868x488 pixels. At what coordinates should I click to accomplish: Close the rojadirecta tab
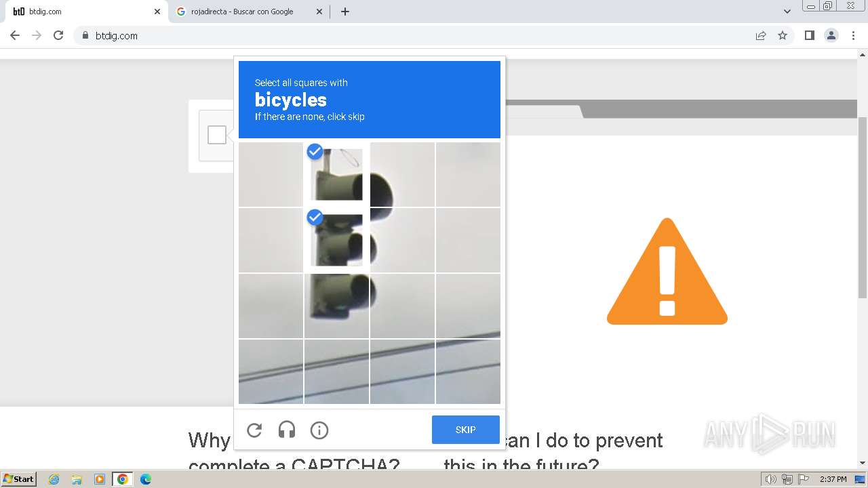coord(319,12)
